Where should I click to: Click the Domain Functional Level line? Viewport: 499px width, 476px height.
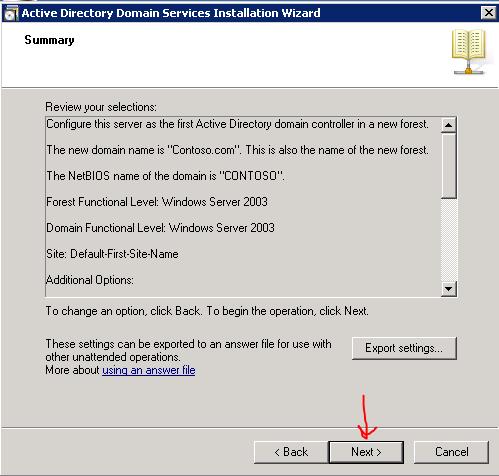point(160,228)
